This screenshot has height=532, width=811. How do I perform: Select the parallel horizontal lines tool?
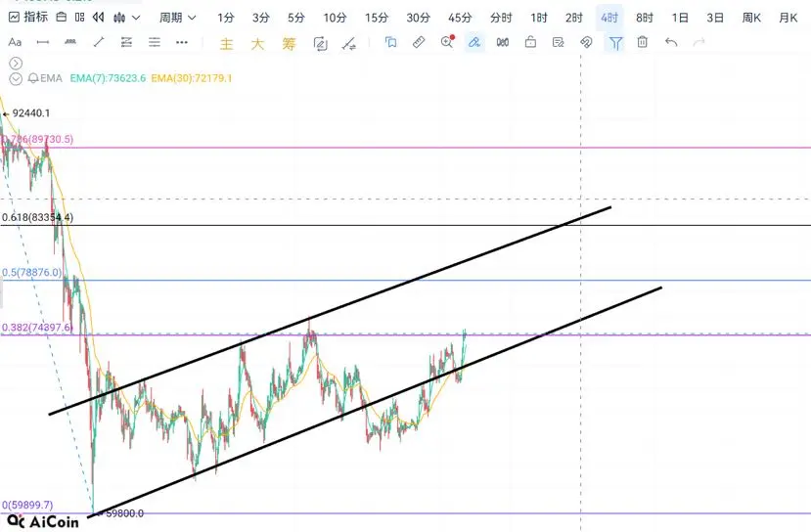(x=155, y=42)
